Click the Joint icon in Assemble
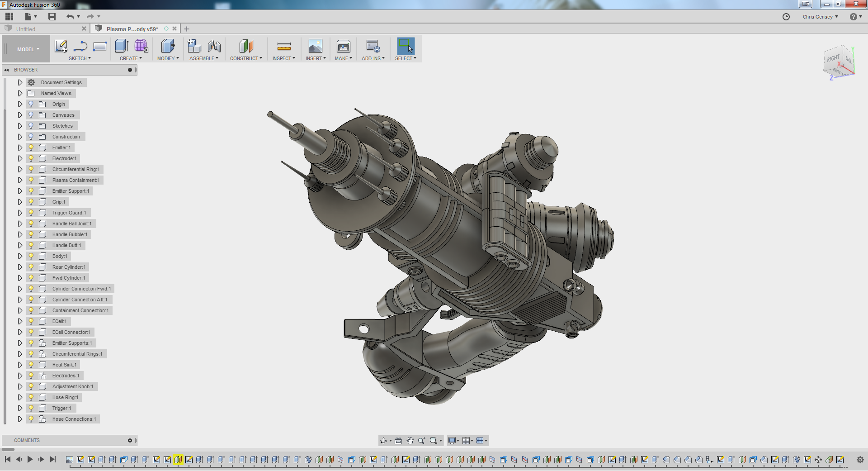 pos(214,46)
